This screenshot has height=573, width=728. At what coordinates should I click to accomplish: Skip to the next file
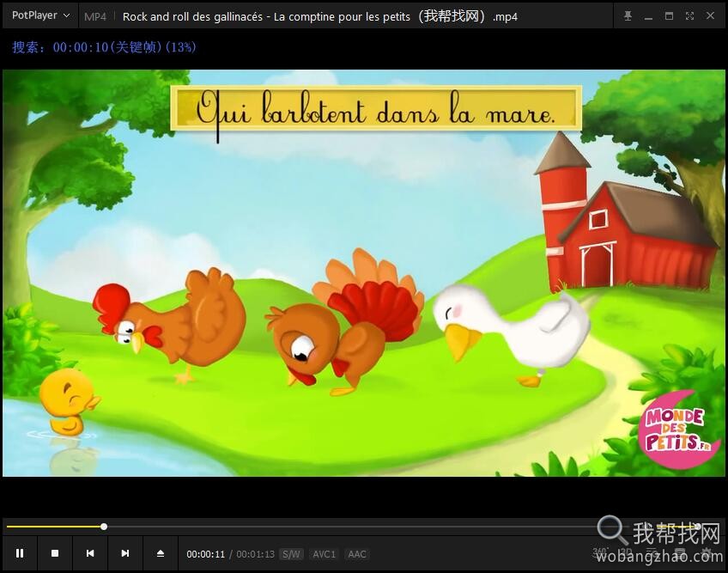pyautogui.click(x=124, y=553)
